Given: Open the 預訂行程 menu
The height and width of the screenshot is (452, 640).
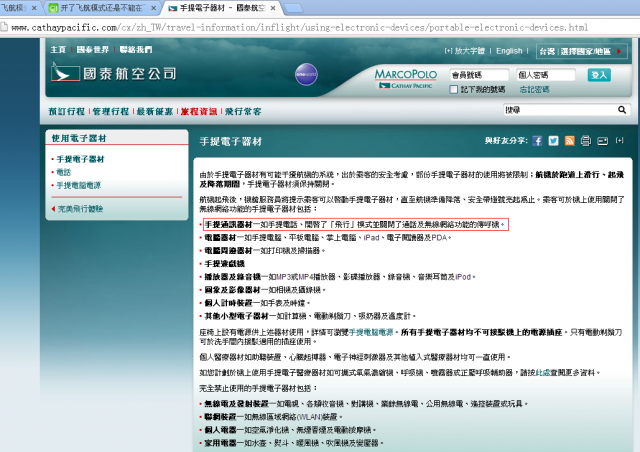Looking at the screenshot, I should pyautogui.click(x=67, y=111).
